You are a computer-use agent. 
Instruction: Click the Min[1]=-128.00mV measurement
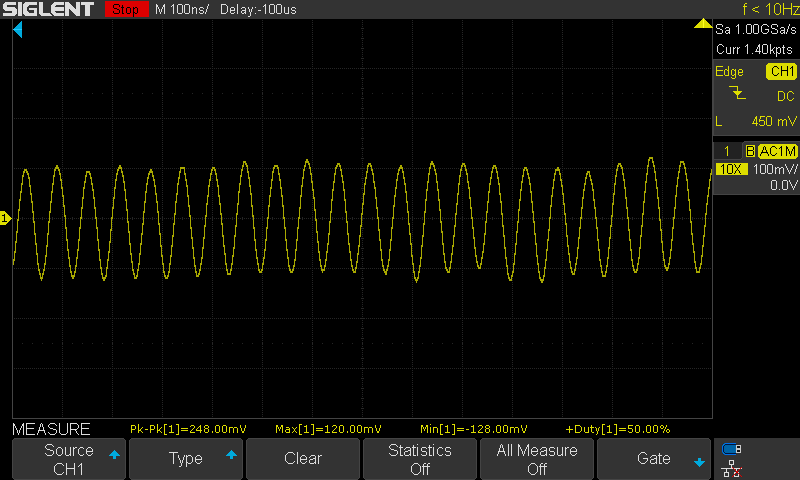[x=473, y=429]
